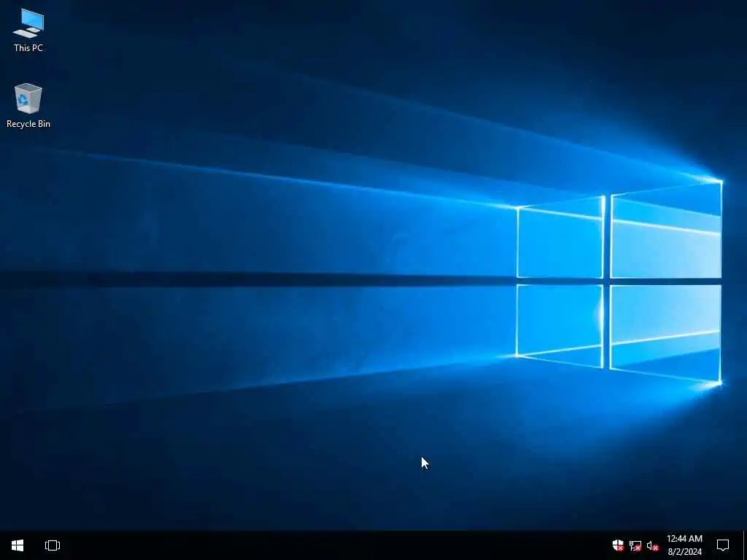The image size is (747, 560).
Task: Click the disconnected network tray icon
Action: [635, 545]
